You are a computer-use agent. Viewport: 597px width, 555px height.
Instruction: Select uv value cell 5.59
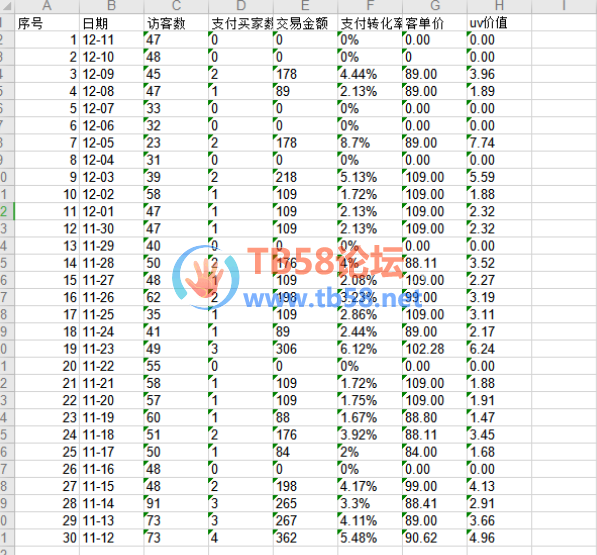tap(499, 177)
